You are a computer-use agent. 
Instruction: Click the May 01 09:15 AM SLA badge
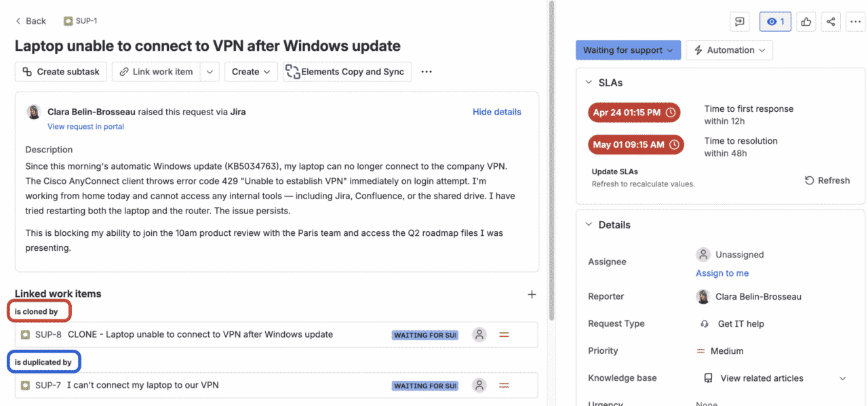(636, 144)
